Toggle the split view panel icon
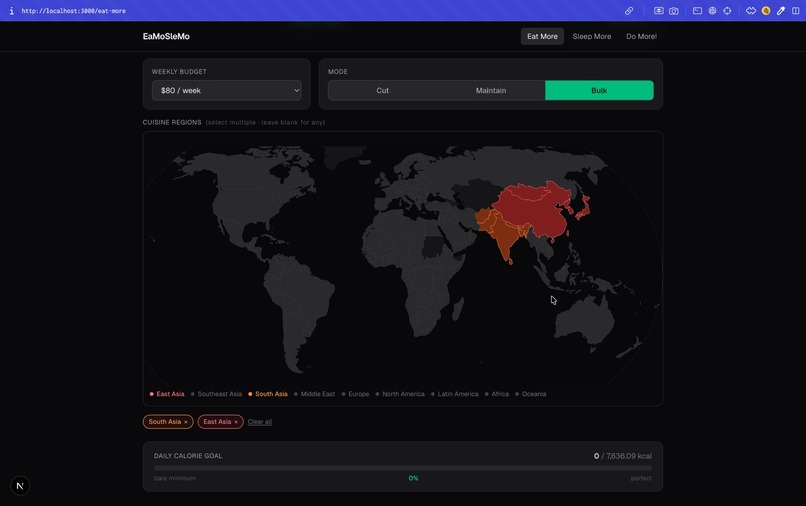The height and width of the screenshot is (506, 806). tap(795, 11)
